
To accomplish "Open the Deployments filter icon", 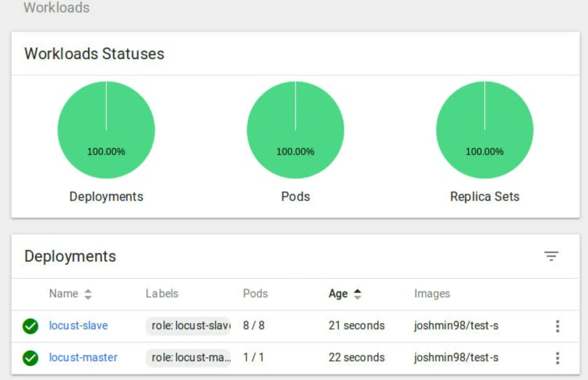I will coord(551,256).
